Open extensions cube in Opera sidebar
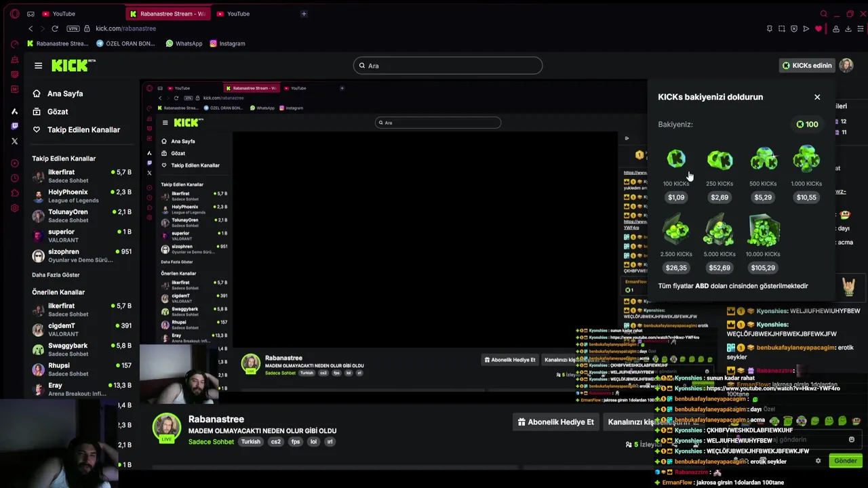Image resolution: width=868 pixels, height=488 pixels. (x=15, y=193)
